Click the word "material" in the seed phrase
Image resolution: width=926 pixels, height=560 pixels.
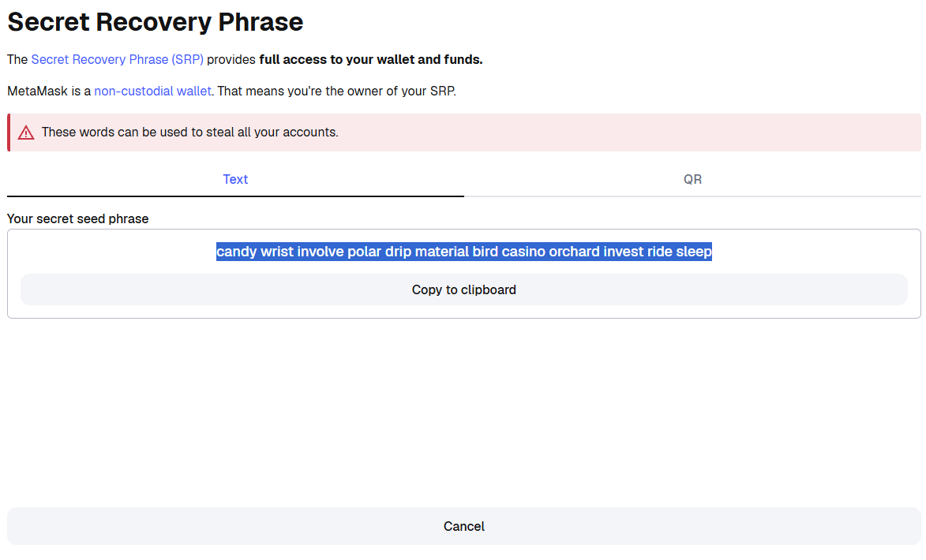tap(441, 252)
